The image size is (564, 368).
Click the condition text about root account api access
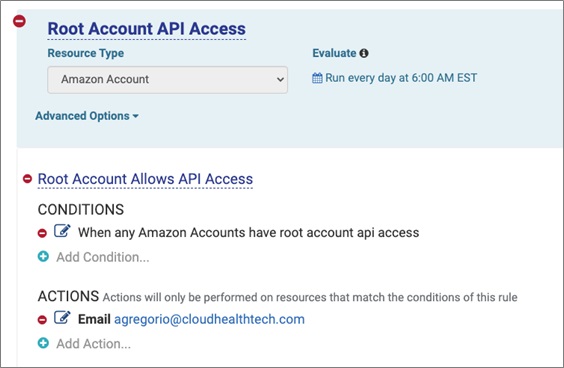click(x=249, y=233)
